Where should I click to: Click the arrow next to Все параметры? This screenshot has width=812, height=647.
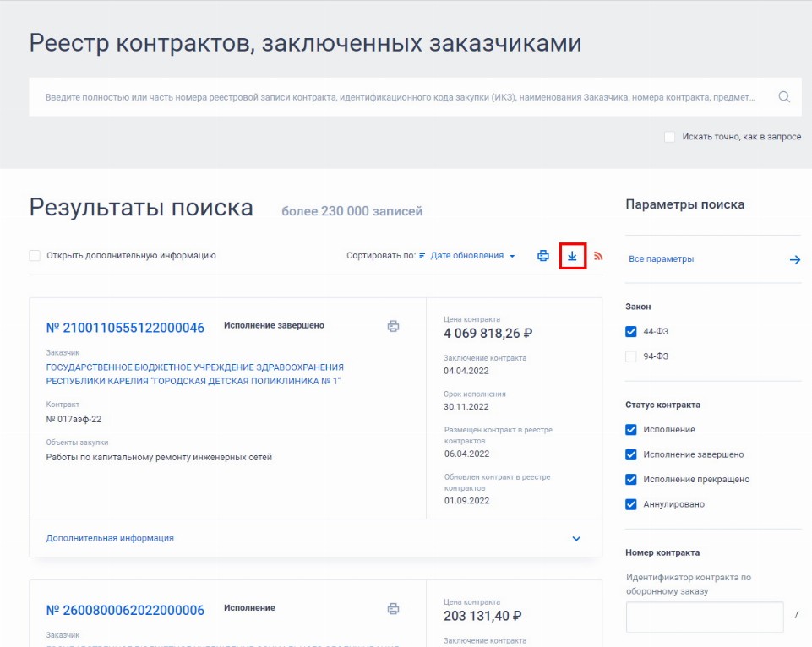coord(794,259)
